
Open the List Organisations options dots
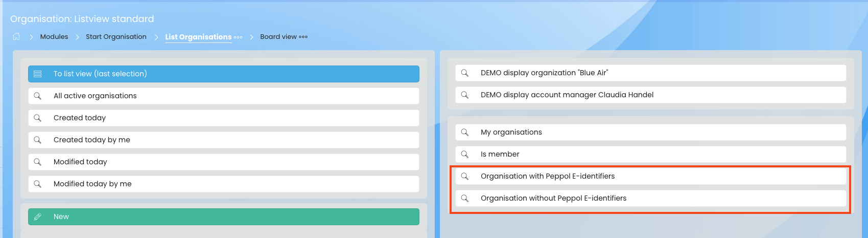tap(238, 37)
